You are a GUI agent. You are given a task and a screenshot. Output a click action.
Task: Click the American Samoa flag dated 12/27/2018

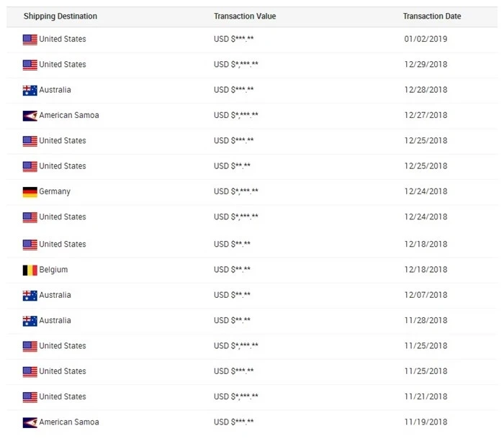tap(30, 116)
